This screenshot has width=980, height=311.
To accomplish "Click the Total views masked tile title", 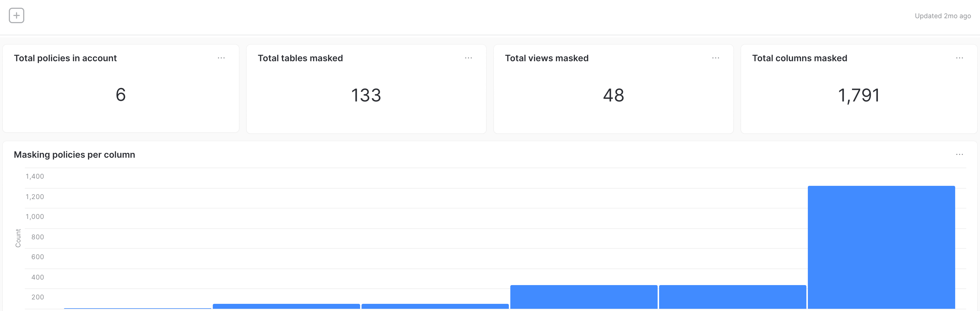I will pyautogui.click(x=547, y=58).
